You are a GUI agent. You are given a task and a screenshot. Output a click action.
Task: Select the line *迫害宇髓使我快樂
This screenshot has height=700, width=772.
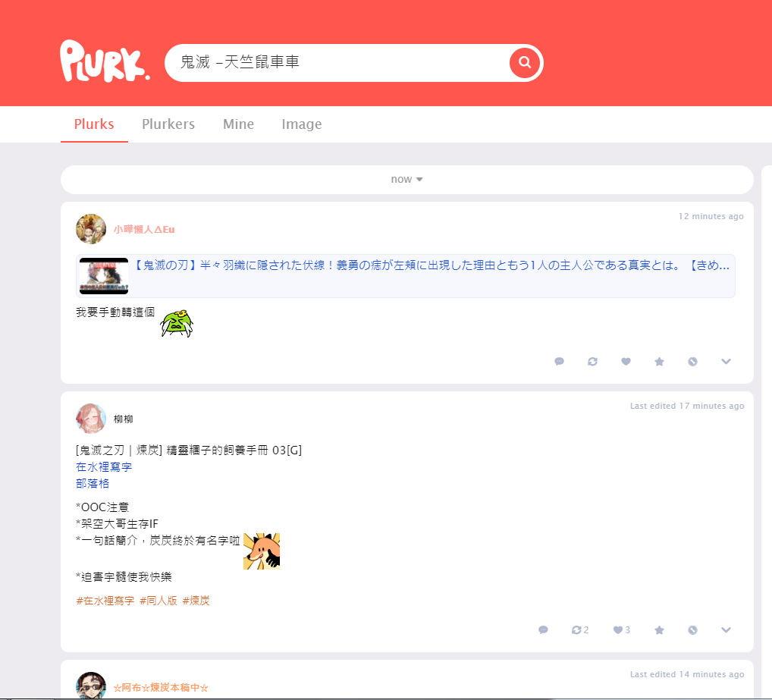point(124,577)
